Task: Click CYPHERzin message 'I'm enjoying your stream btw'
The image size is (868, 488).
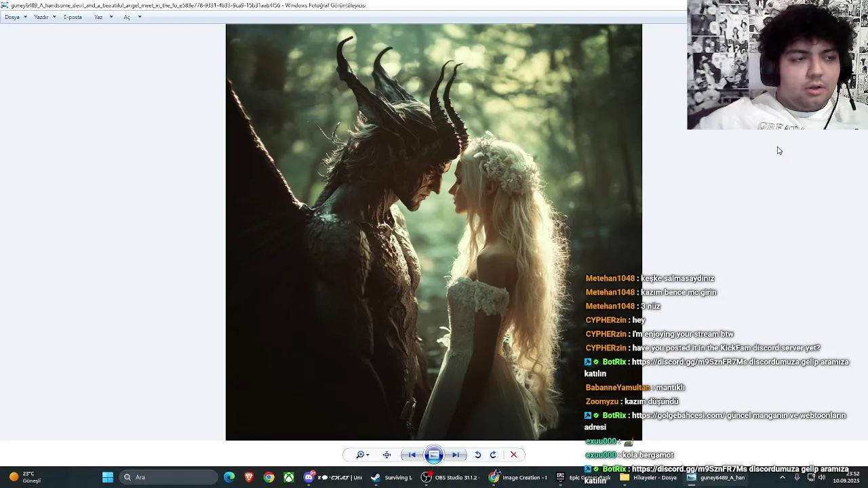Action: pos(683,334)
